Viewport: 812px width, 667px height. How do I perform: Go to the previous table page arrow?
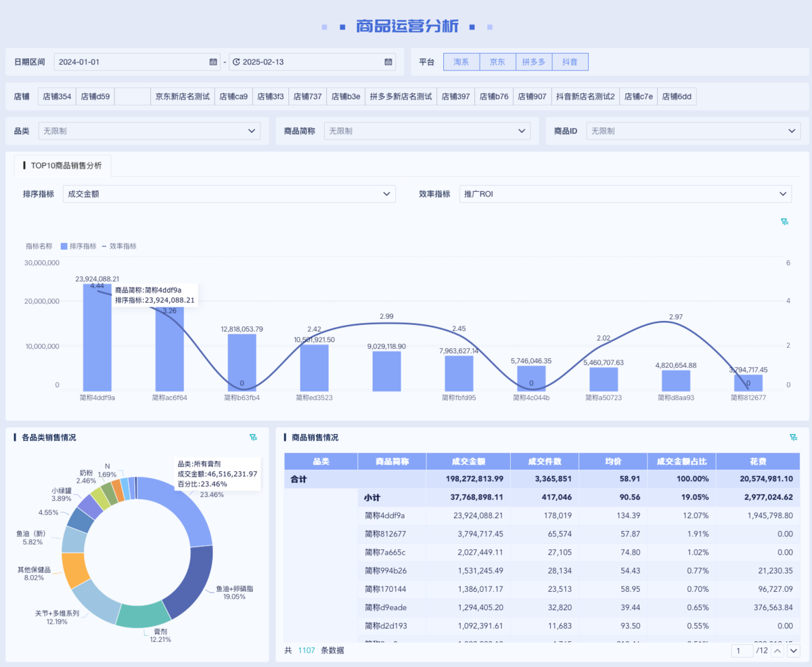tap(778, 651)
